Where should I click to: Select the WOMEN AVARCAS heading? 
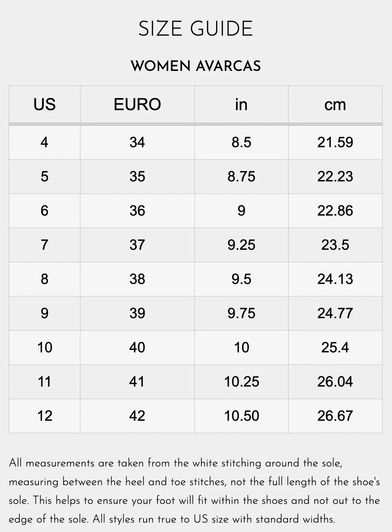pos(196,66)
